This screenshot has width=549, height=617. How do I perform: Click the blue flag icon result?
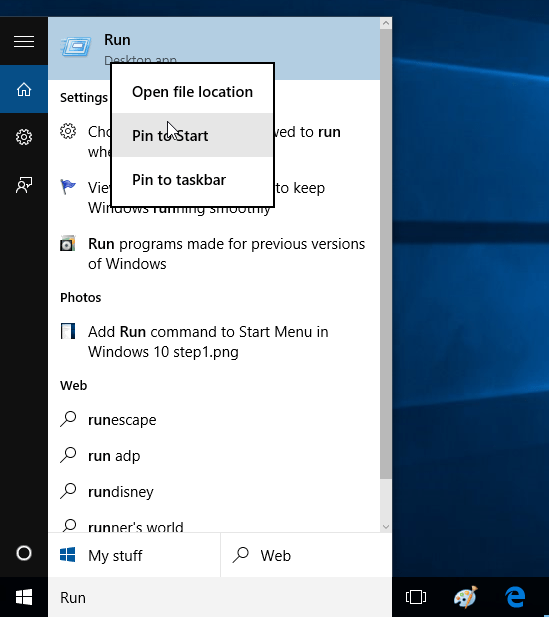coord(68,187)
